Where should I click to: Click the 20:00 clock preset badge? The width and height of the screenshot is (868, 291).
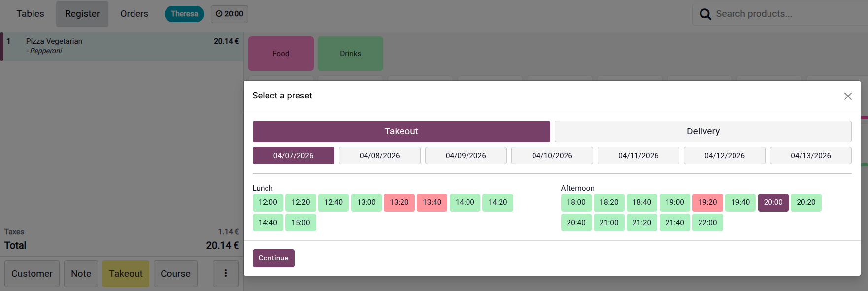pyautogui.click(x=229, y=14)
